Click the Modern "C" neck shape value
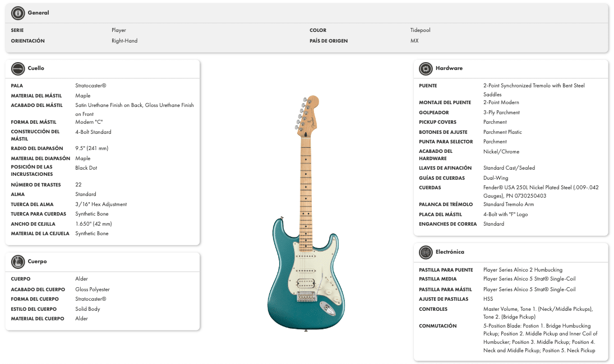The width and height of the screenshot is (614, 364). pyautogui.click(x=89, y=122)
